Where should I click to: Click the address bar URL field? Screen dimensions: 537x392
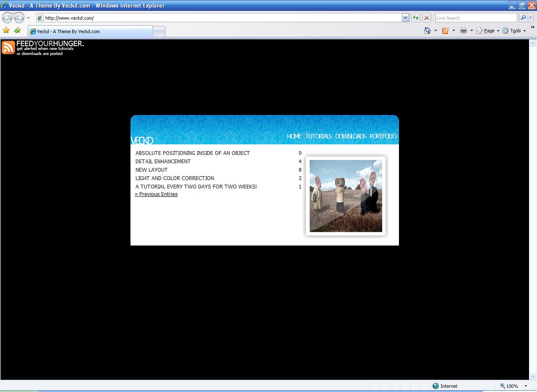[219, 18]
